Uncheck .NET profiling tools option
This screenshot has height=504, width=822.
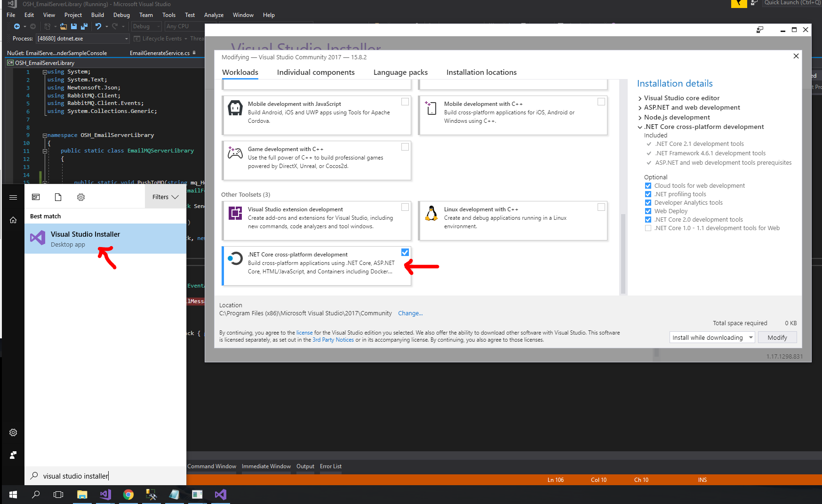click(x=648, y=194)
